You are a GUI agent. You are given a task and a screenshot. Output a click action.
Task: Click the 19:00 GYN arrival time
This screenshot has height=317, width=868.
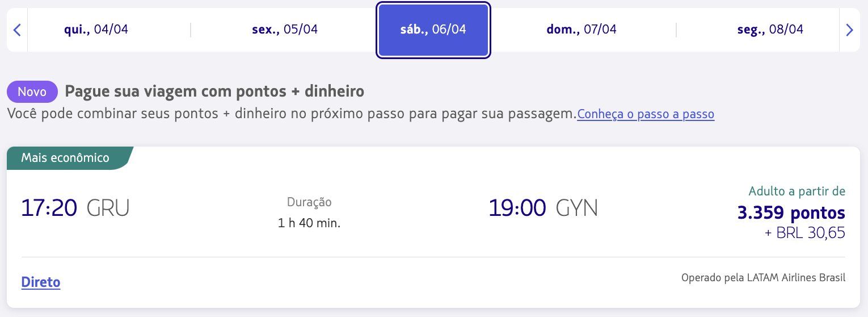[543, 208]
